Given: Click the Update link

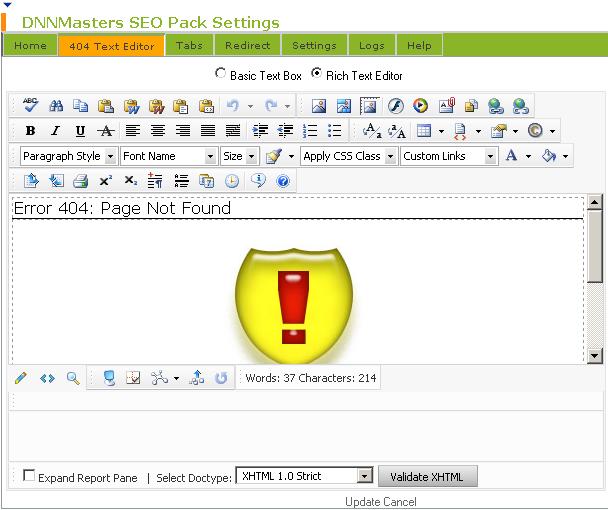Looking at the screenshot, I should tap(361, 501).
